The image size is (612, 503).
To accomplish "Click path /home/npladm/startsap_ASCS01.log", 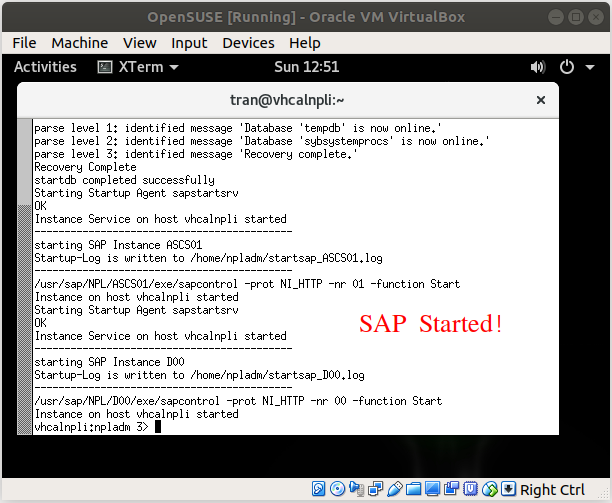I will tap(286, 258).
